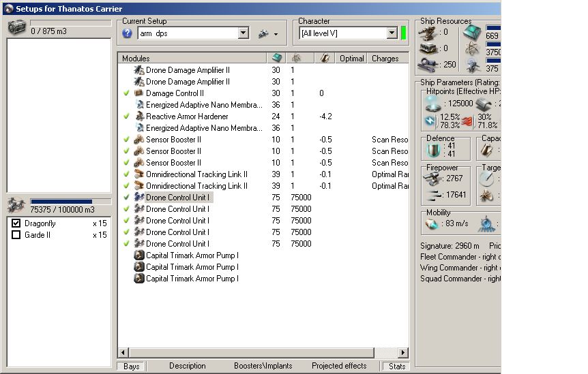Click the Squad Commander text line

click(460, 279)
